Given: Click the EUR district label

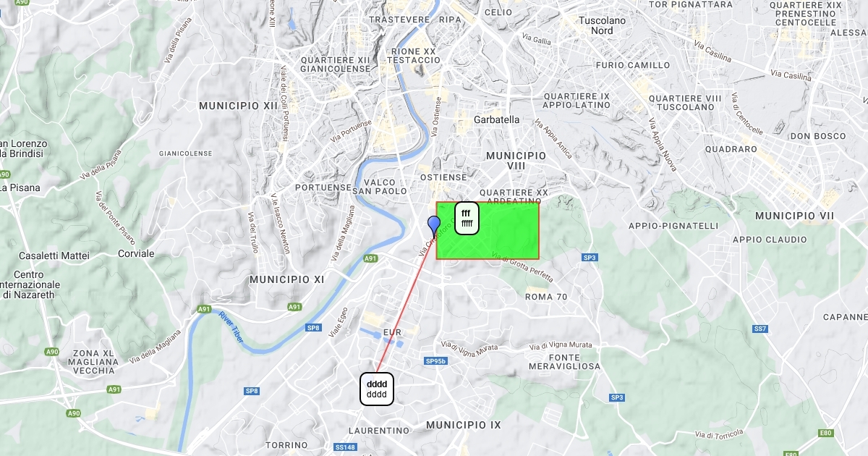Looking at the screenshot, I should 391,333.
